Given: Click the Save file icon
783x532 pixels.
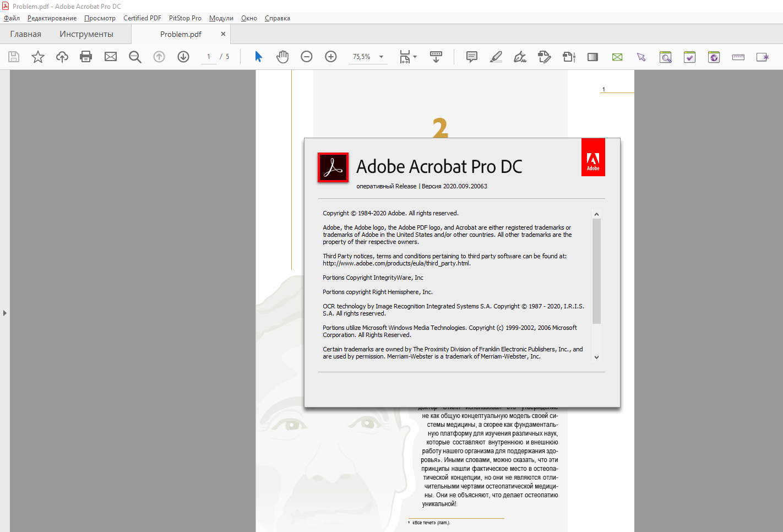Looking at the screenshot, I should coord(14,57).
